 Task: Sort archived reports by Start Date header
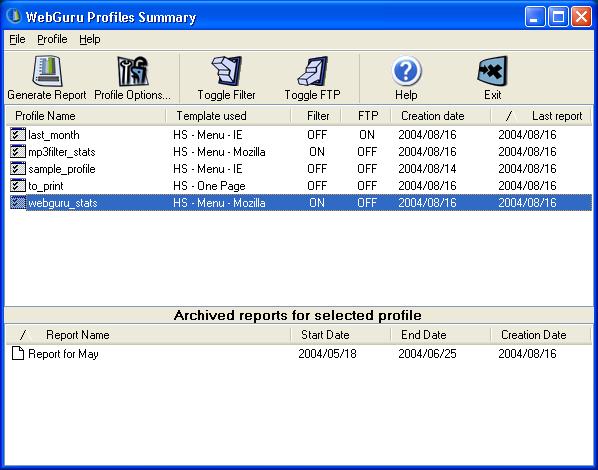(x=341, y=335)
